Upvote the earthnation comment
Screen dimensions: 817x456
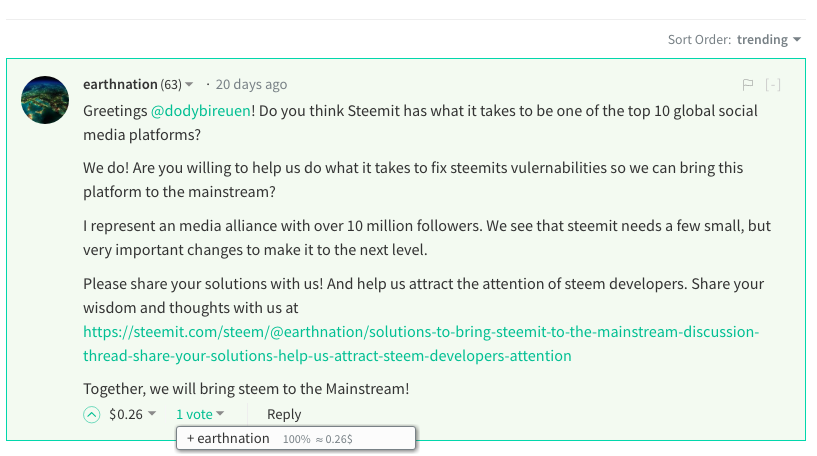click(92, 414)
